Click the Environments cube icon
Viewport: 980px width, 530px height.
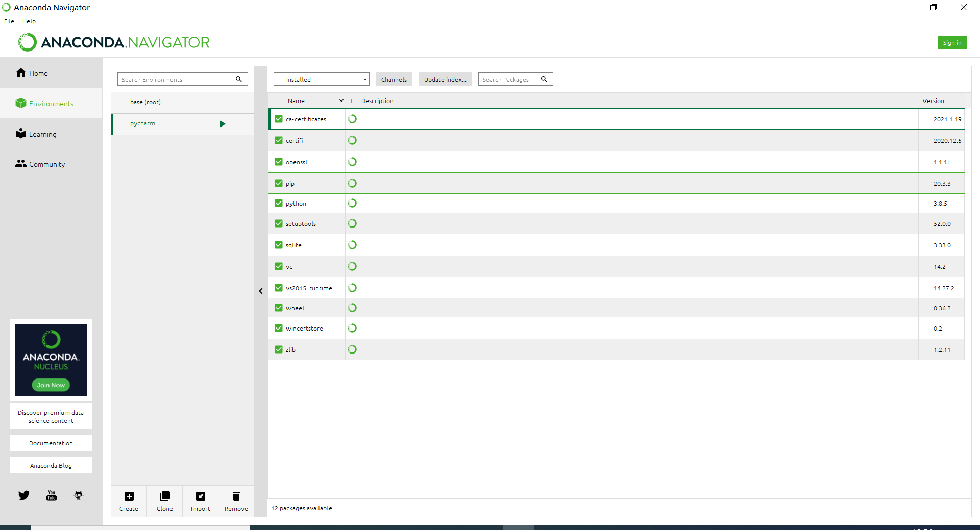(20, 103)
